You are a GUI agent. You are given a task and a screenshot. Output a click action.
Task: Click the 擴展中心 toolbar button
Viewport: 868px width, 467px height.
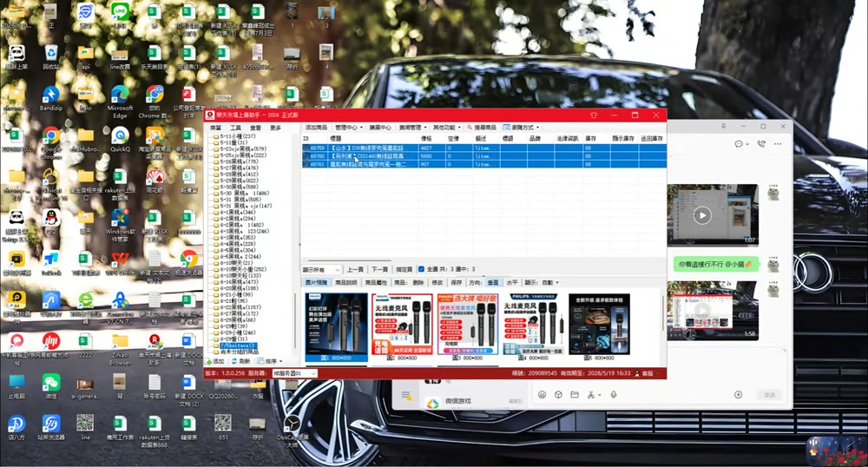(x=380, y=128)
